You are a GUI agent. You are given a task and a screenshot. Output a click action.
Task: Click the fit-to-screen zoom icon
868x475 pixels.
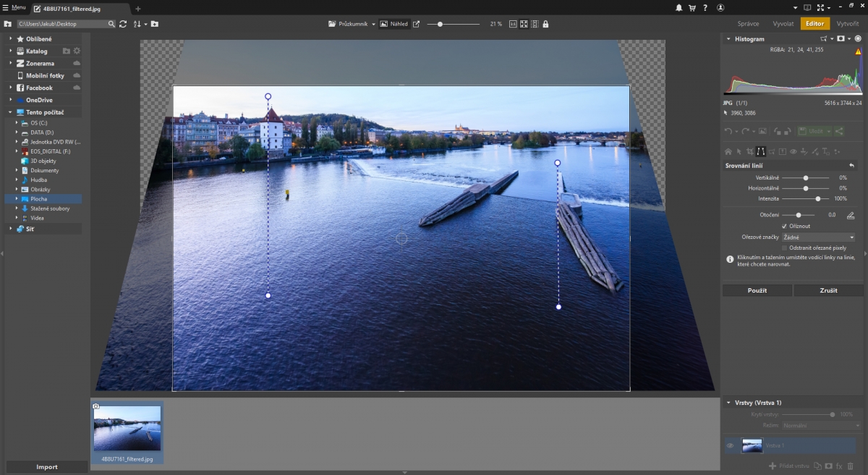coord(524,24)
